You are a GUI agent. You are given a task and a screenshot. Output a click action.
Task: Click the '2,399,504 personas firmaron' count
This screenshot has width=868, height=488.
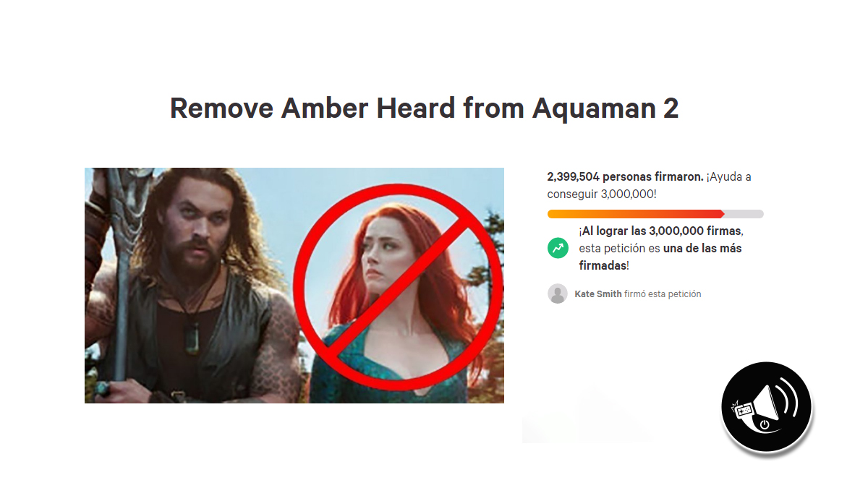(625, 176)
